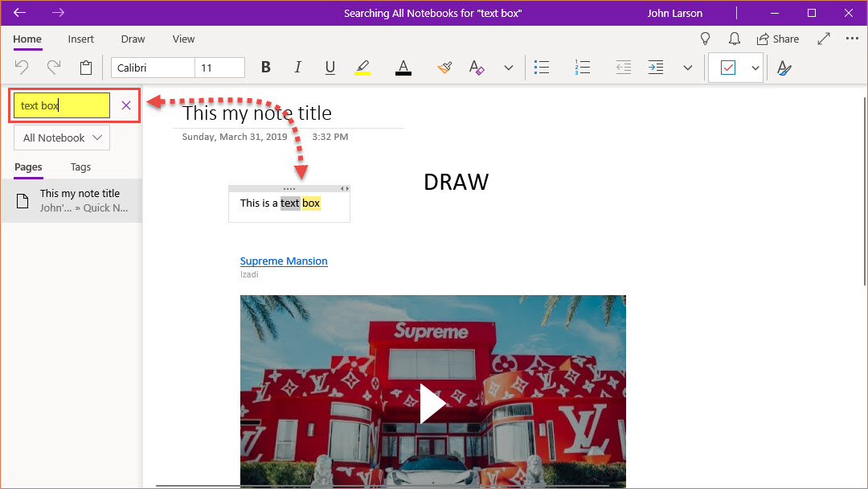Insert a bulleted list

tap(542, 68)
